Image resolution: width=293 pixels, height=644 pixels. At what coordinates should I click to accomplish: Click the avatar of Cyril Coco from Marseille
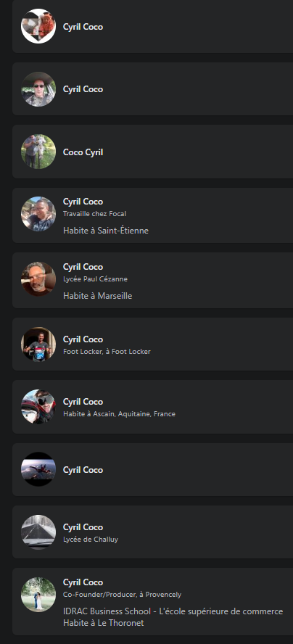tap(38, 279)
